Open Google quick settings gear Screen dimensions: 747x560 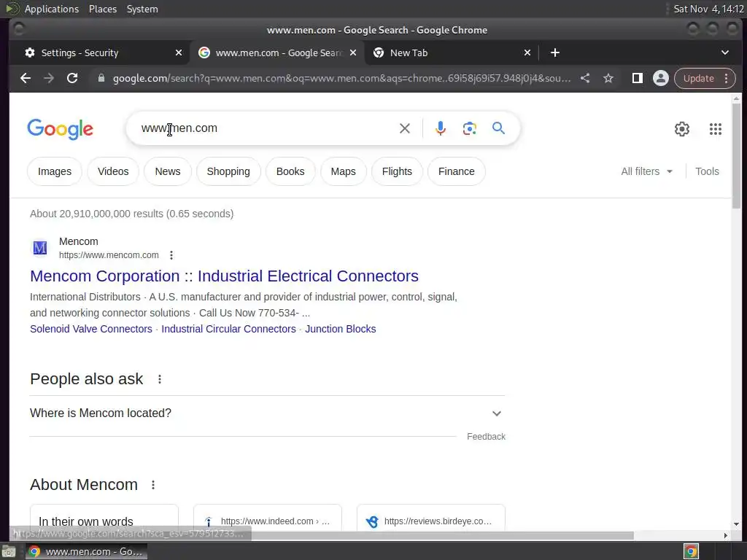tap(682, 129)
